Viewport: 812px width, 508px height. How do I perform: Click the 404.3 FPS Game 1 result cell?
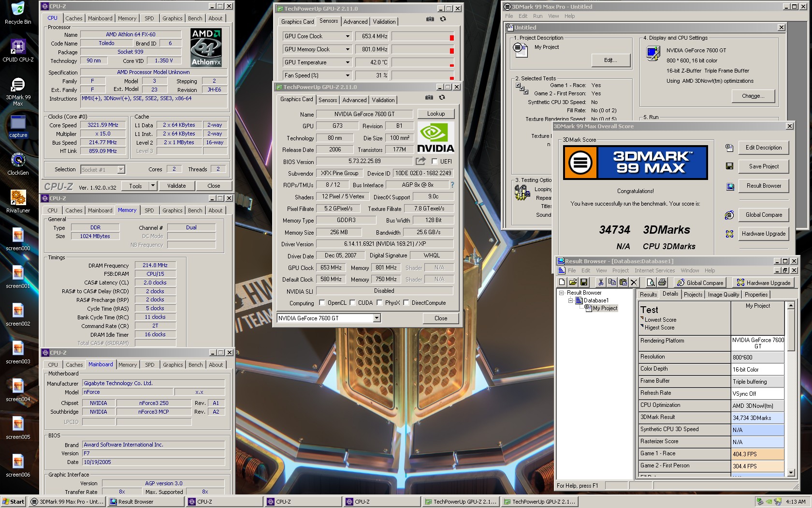tap(757, 454)
